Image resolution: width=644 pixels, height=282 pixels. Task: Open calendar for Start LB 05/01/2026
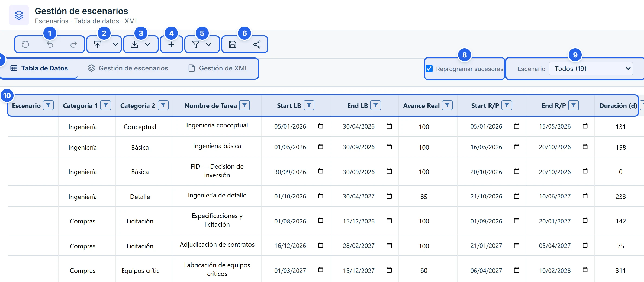321,126
